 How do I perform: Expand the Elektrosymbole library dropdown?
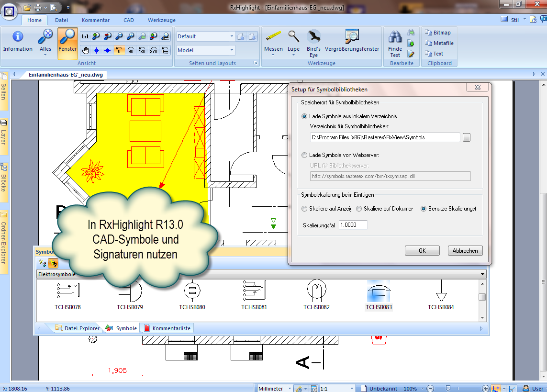[x=482, y=275]
